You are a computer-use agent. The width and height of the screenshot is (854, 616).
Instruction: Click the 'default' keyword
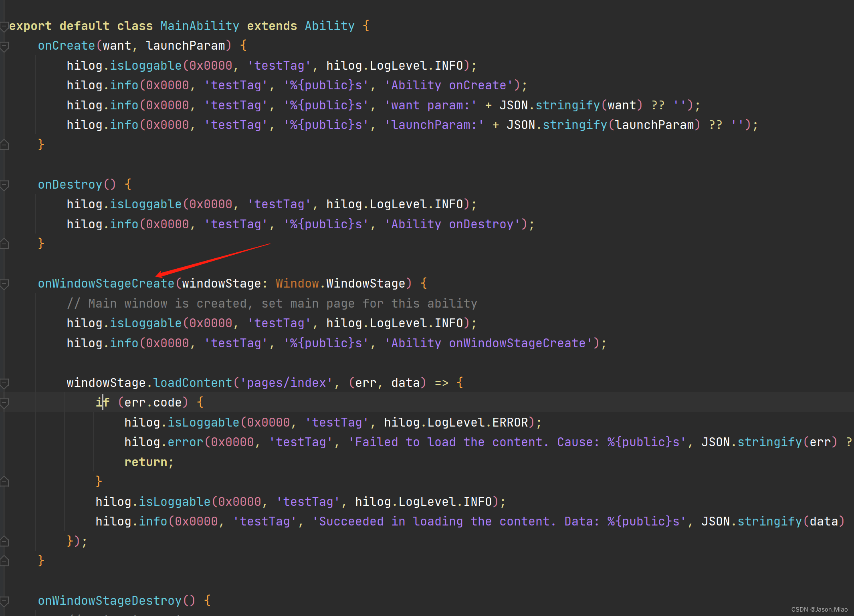(x=84, y=26)
